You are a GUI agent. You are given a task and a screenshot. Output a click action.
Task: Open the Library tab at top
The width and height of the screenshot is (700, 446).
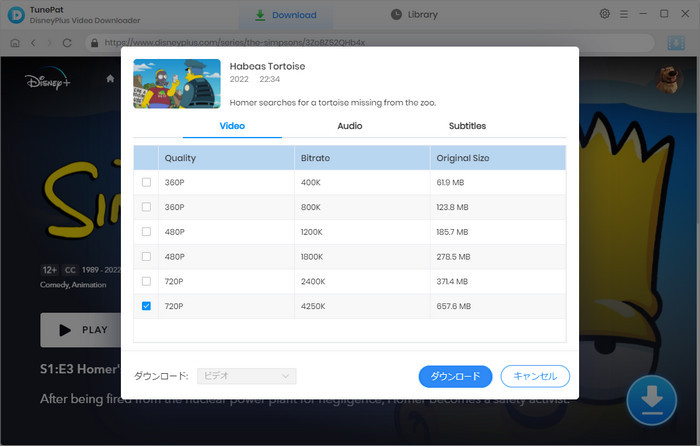414,15
